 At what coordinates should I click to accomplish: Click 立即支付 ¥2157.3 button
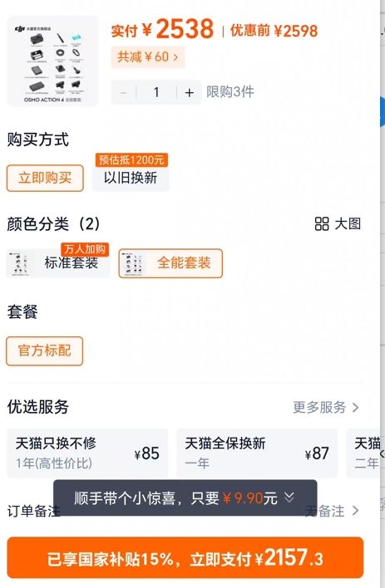click(185, 557)
